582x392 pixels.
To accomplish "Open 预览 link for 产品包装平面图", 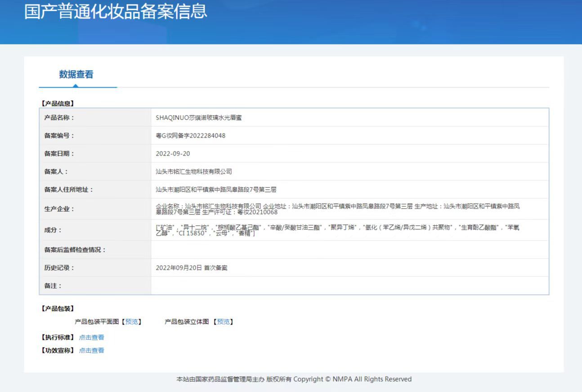I will pos(132,322).
